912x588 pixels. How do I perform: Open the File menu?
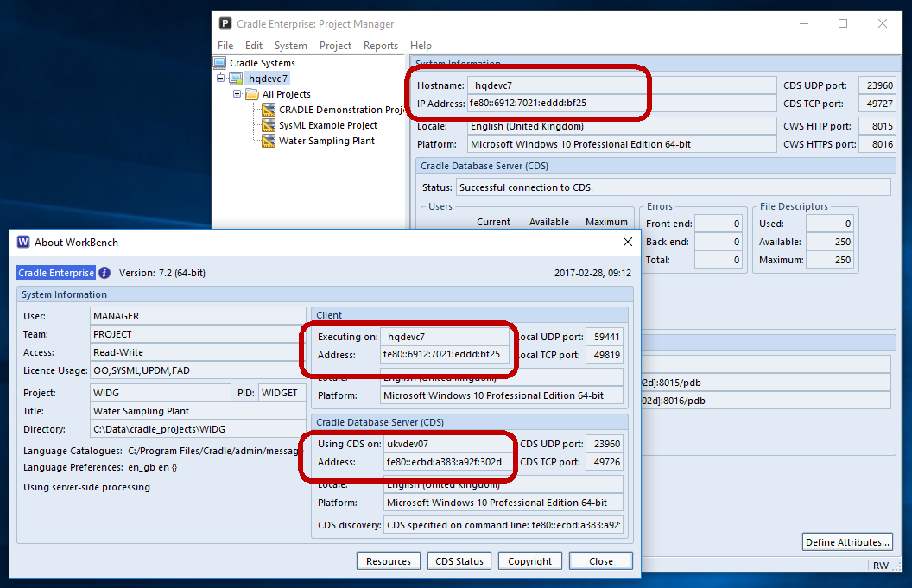[x=225, y=46]
